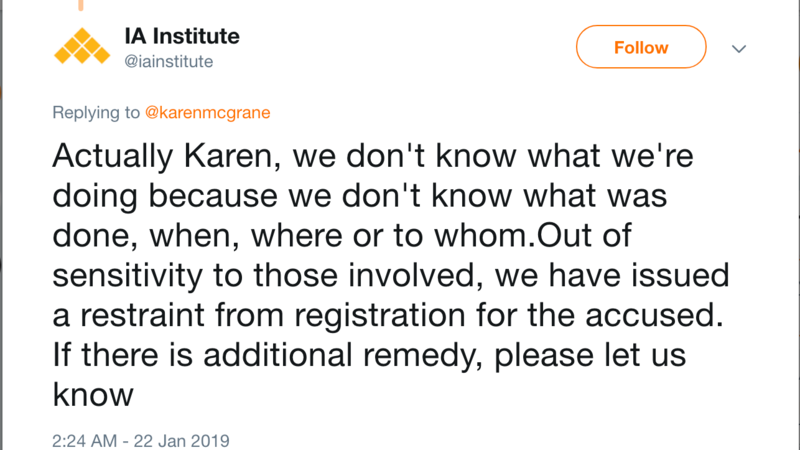The height and width of the screenshot is (450, 800).
Task: Click the tweet line starting "done, when, where"
Action: pos(342,236)
